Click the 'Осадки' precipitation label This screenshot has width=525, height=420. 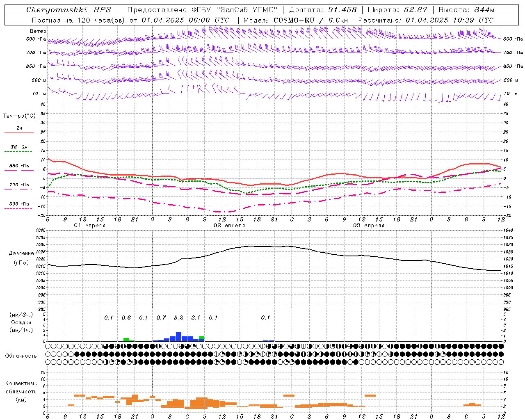(21, 322)
